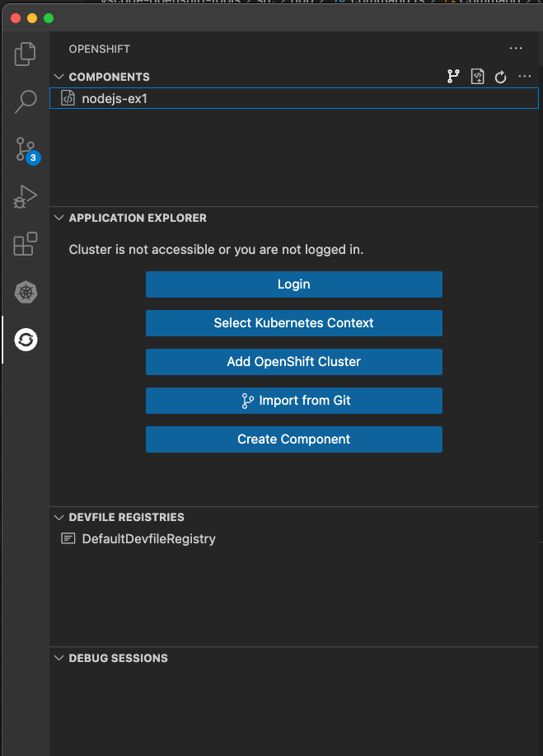Screen dimensions: 543x756
Task: Click the Create Component button
Action: [x=294, y=439]
